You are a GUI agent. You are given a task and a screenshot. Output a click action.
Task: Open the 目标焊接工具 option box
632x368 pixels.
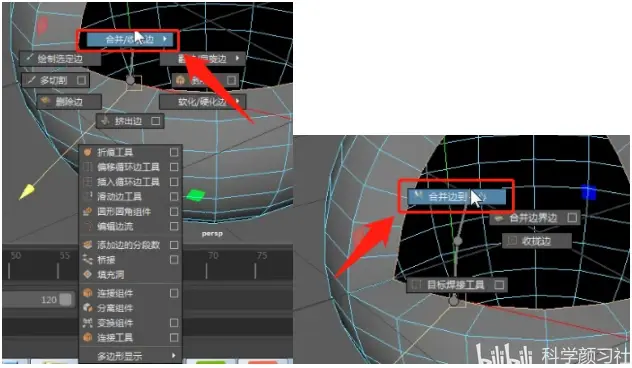[x=499, y=285]
